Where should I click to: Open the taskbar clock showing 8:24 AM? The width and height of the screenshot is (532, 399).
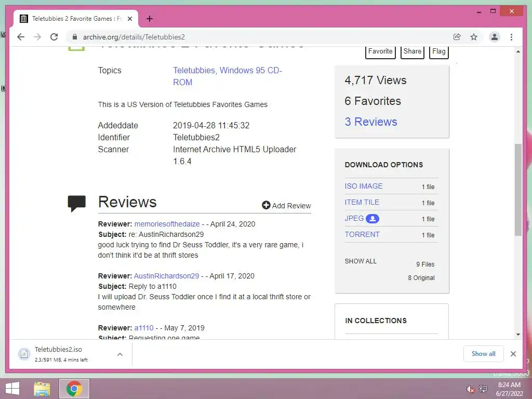coord(509,389)
